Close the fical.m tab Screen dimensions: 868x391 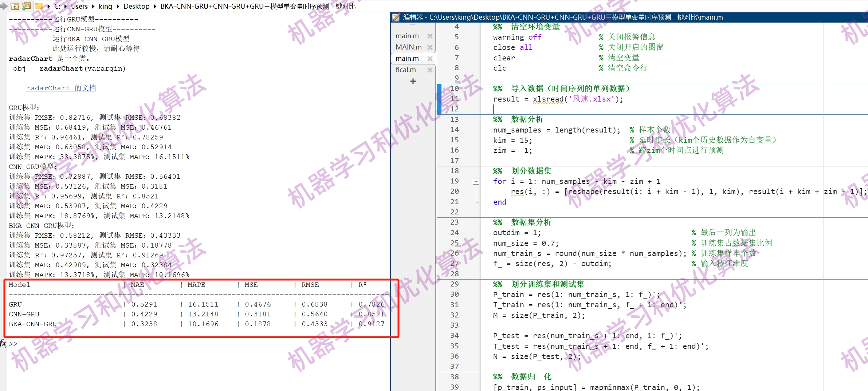coord(430,70)
